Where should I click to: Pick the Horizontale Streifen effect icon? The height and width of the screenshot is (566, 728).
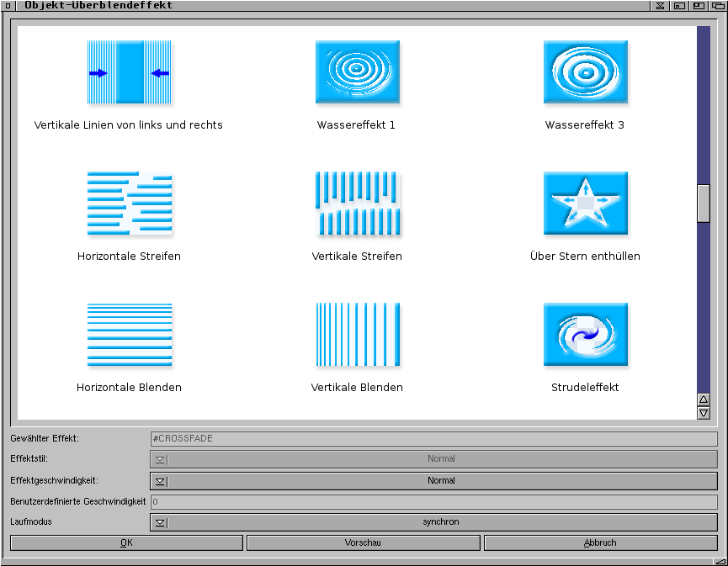click(129, 204)
